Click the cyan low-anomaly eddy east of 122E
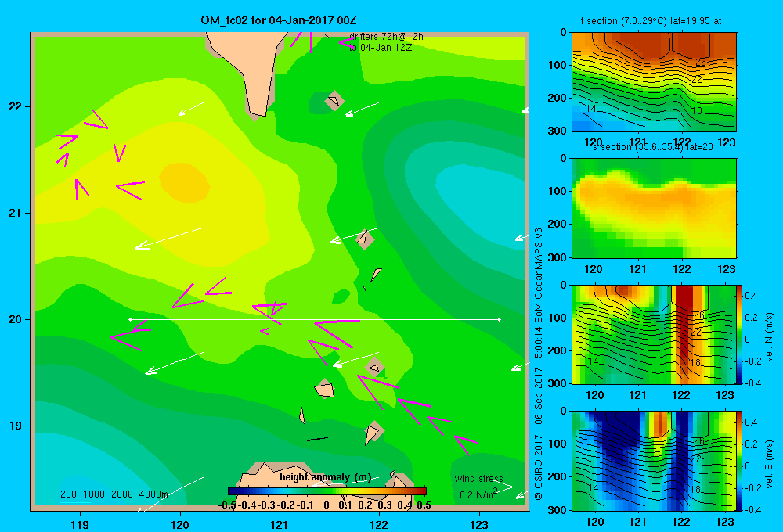Screen dimensions: 783x532 point(482,202)
